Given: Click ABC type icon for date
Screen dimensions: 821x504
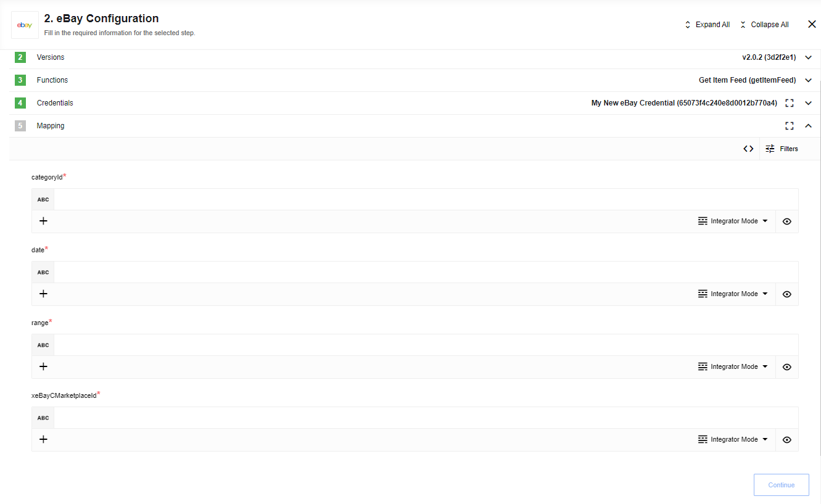Looking at the screenshot, I should 43,272.
